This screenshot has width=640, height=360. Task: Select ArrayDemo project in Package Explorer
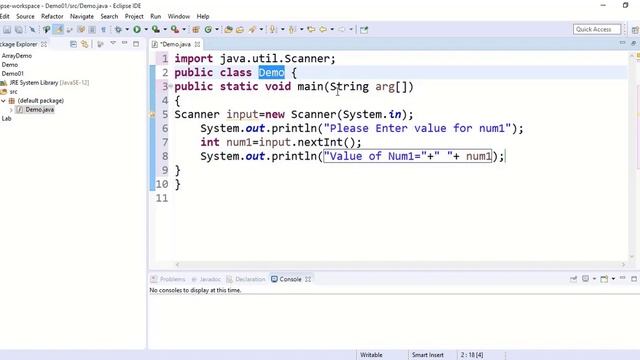(x=17, y=56)
